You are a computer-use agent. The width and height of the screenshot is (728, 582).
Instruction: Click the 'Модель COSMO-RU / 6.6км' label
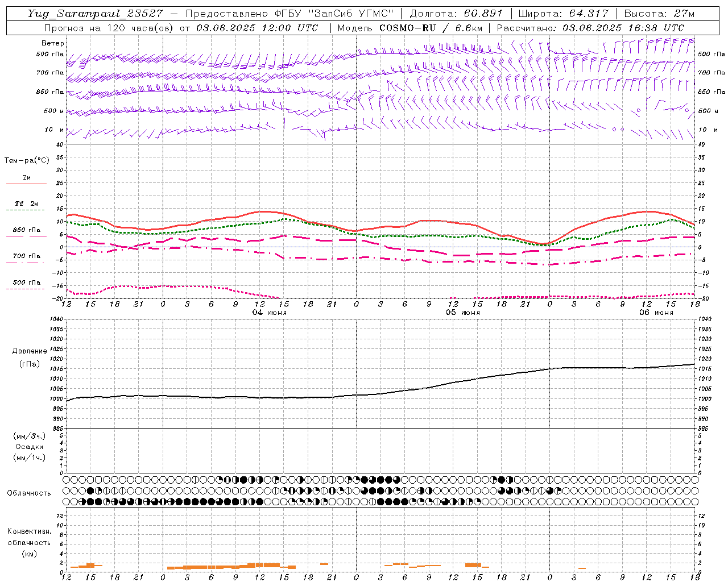pyautogui.click(x=410, y=28)
